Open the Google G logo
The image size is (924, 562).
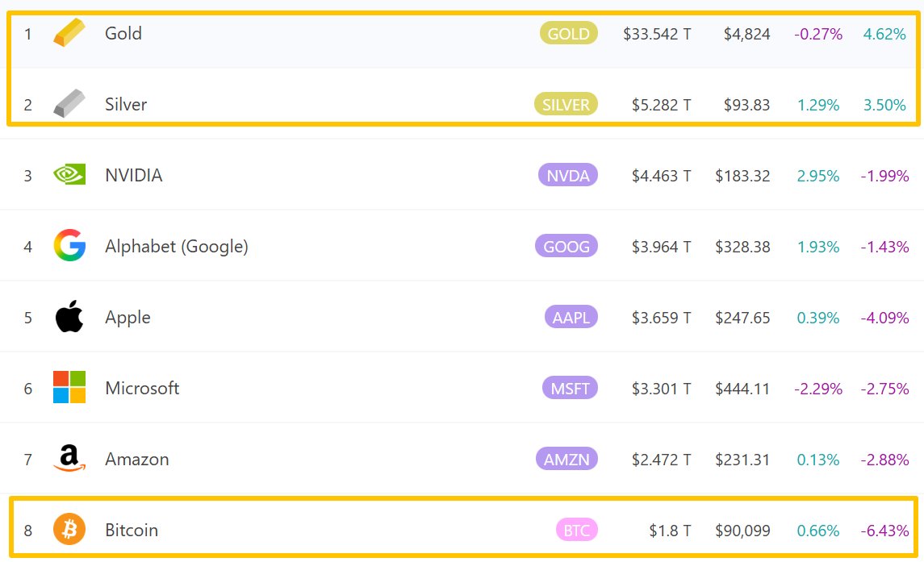[x=69, y=245]
